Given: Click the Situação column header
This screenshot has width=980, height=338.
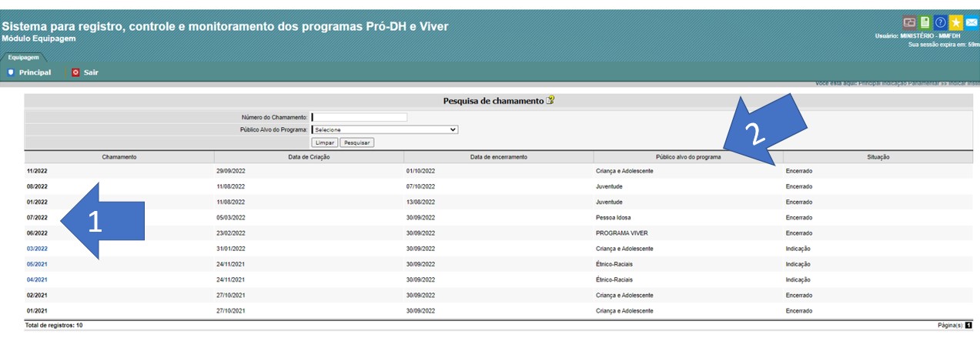Looking at the screenshot, I should click(x=878, y=157).
